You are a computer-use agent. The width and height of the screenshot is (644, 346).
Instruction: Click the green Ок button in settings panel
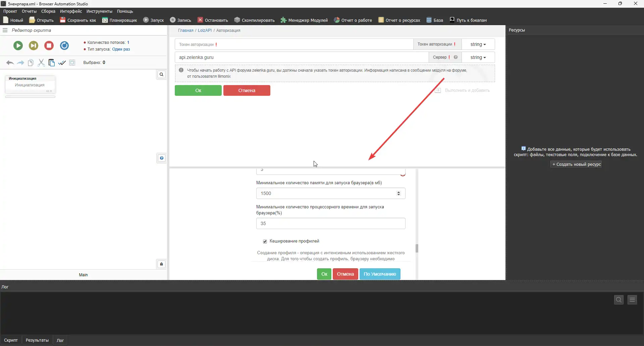tap(324, 274)
